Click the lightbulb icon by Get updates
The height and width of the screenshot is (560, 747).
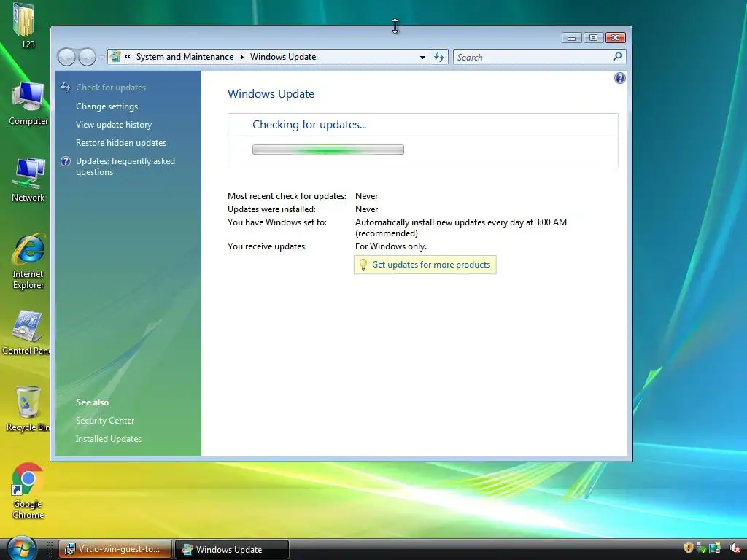[x=363, y=265]
